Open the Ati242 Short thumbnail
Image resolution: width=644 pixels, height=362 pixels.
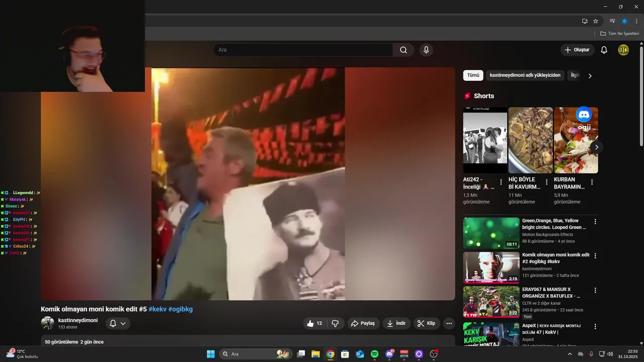[485, 140]
